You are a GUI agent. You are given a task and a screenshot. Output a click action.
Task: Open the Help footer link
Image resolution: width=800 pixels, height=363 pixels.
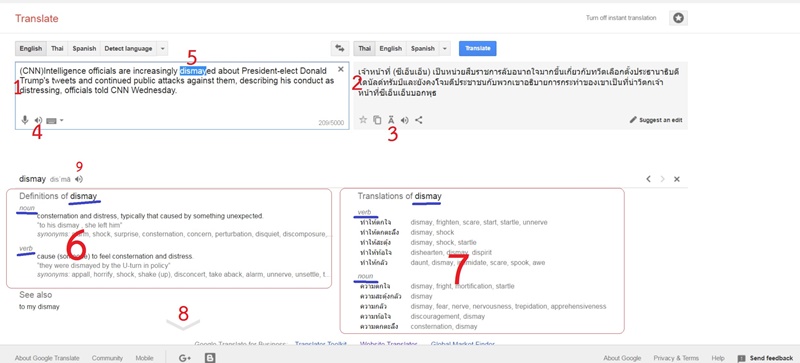pyautogui.click(x=718, y=358)
